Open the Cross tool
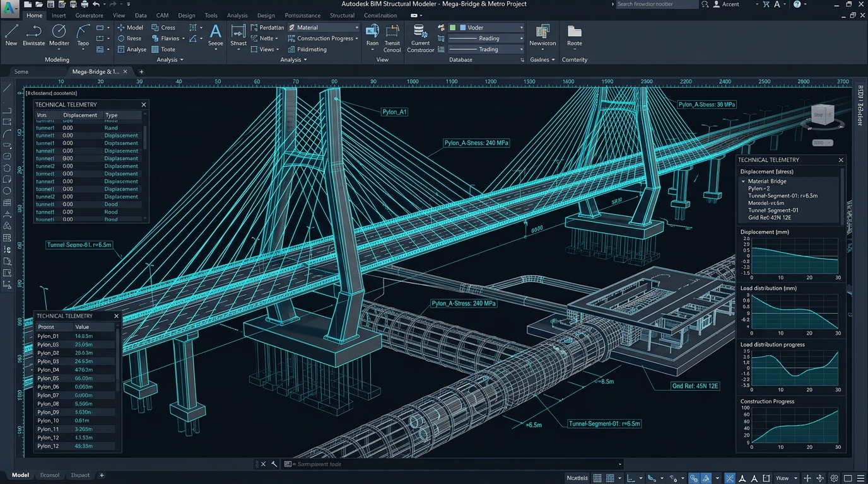 [x=164, y=28]
